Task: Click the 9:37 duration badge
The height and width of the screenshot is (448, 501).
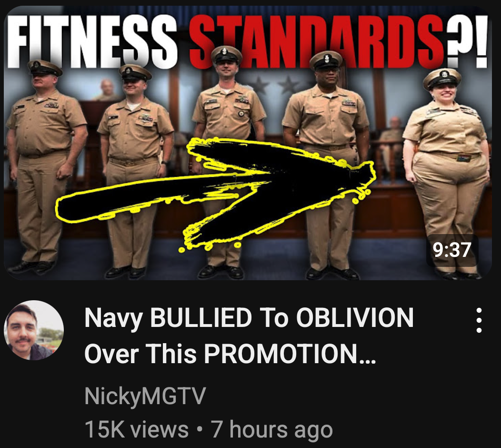Action: [x=452, y=250]
